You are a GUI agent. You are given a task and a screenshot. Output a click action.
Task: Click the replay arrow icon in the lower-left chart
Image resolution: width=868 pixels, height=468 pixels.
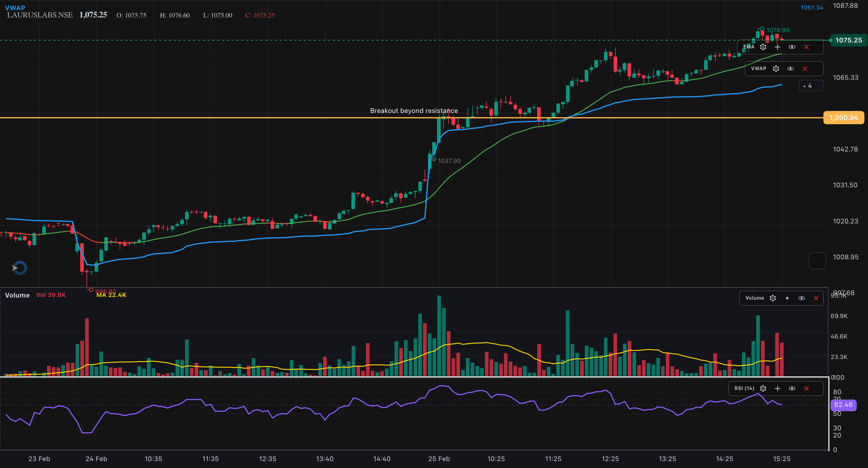click(19, 268)
